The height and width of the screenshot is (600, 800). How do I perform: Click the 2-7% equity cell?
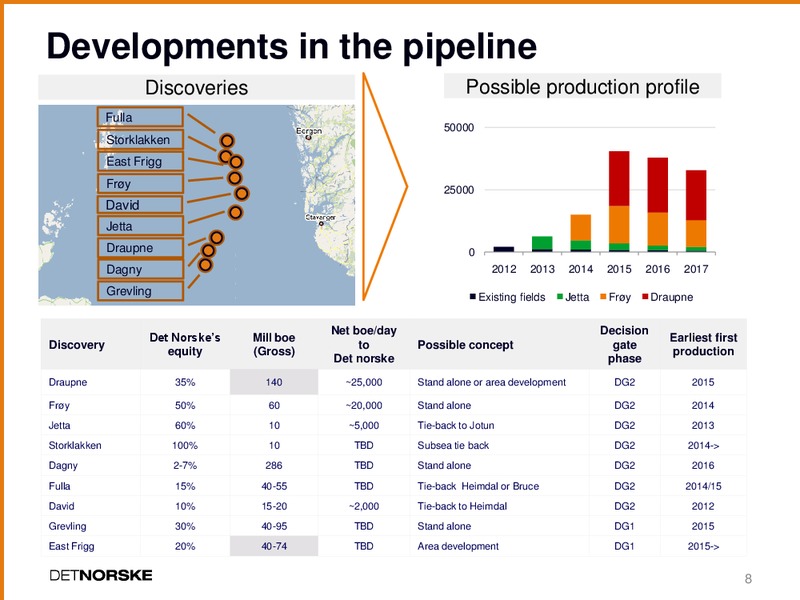point(185,465)
